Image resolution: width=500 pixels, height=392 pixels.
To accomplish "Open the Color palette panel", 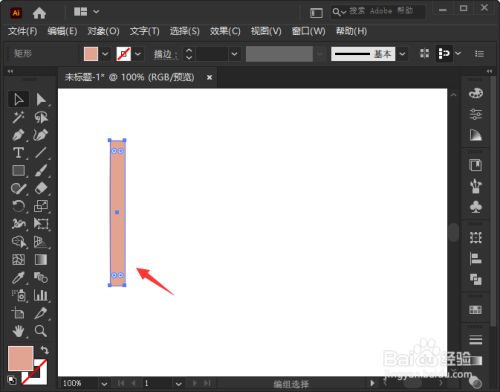I will click(x=476, y=93).
